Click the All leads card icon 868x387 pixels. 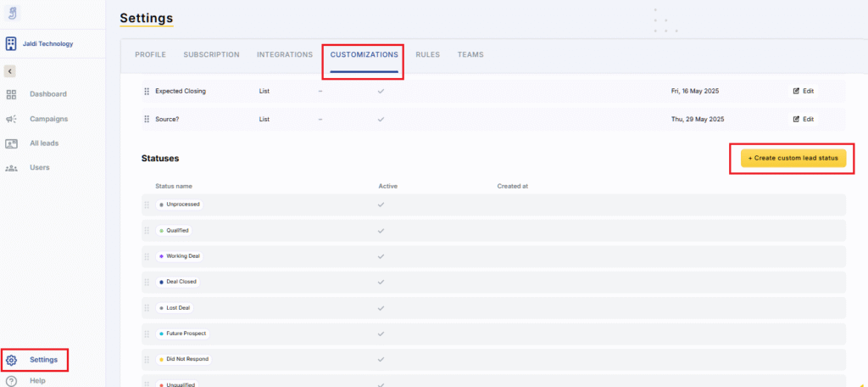click(11, 143)
